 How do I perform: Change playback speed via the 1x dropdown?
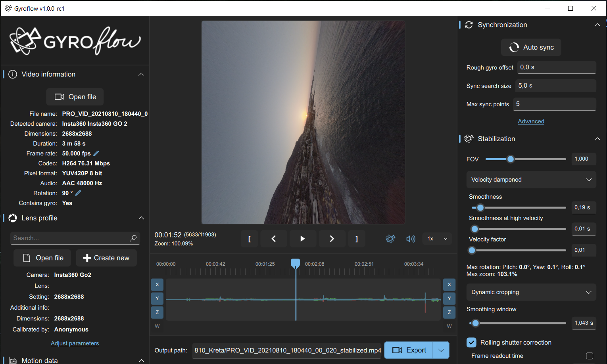pyautogui.click(x=436, y=239)
